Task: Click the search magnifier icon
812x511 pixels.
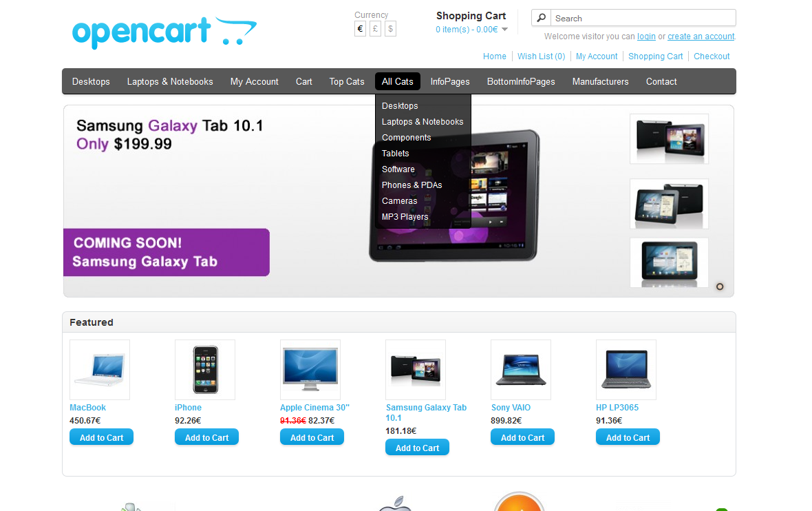Action: (x=541, y=18)
